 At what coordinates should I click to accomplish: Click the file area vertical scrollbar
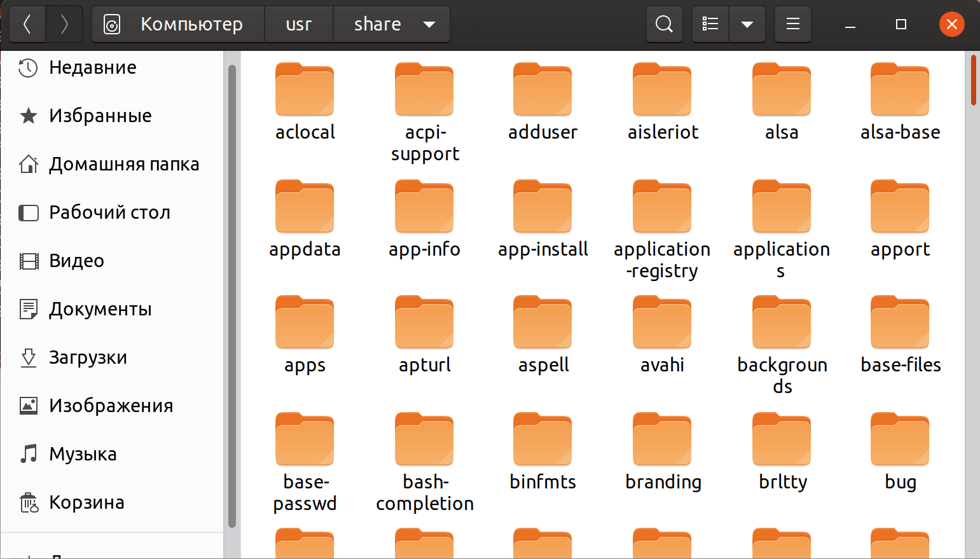(973, 81)
